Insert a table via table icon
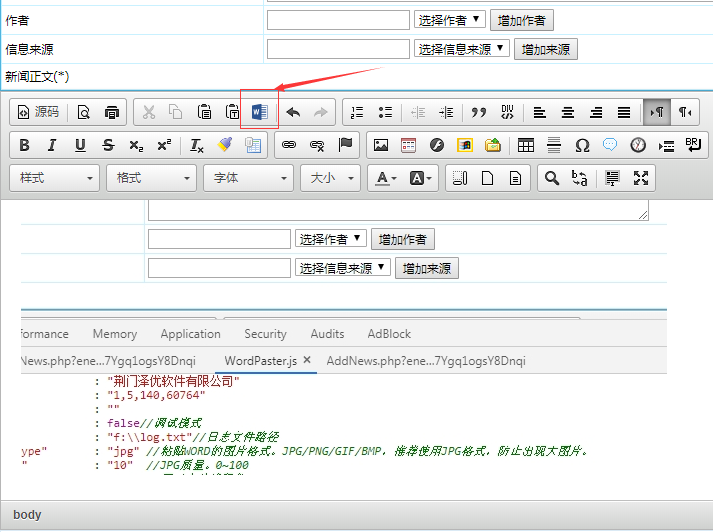The width and height of the screenshot is (713, 532). tap(525, 145)
